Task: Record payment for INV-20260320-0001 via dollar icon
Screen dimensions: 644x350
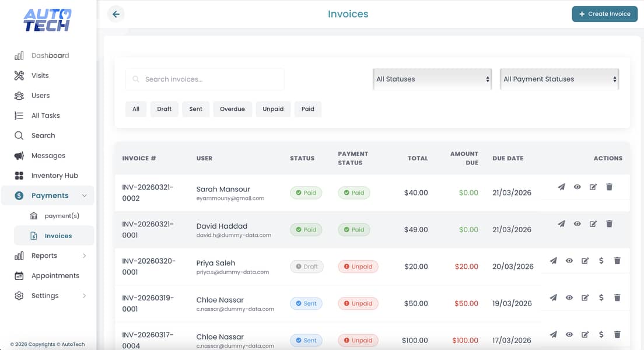Action: click(601, 261)
